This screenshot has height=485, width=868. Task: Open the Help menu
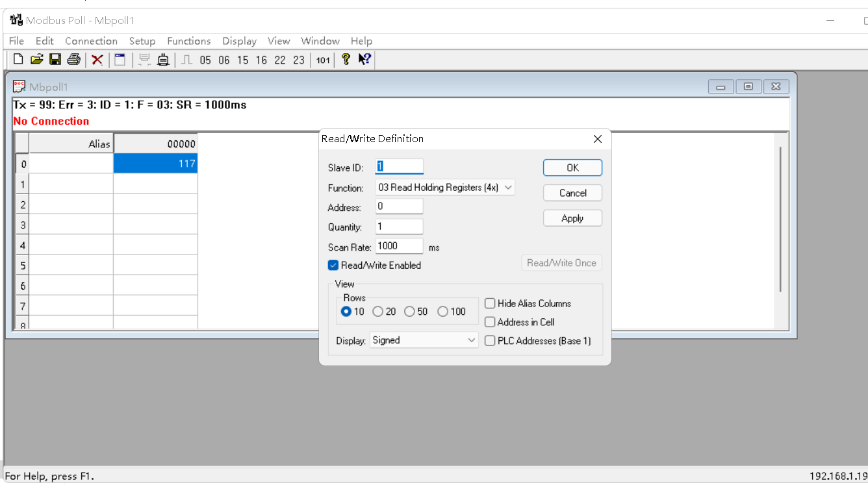point(362,41)
